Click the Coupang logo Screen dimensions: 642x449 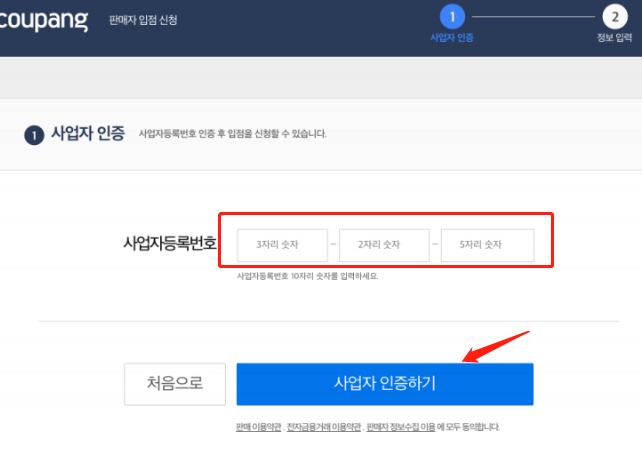pos(43,20)
